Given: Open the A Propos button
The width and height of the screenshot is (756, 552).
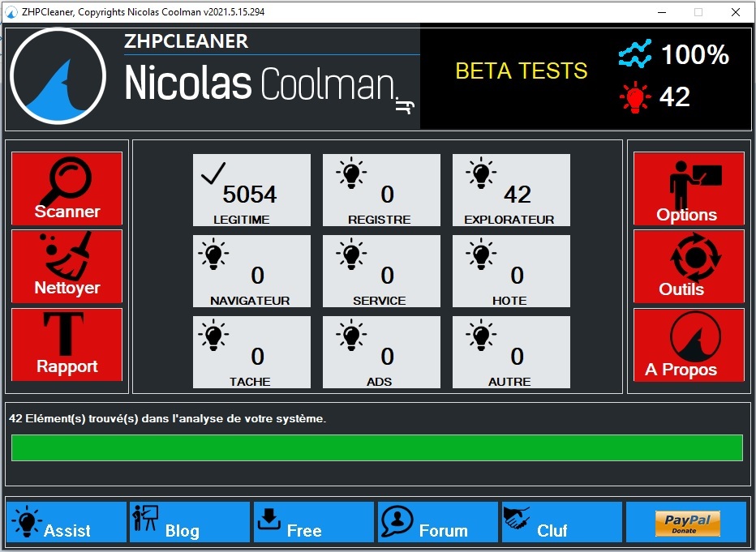Looking at the screenshot, I should click(x=689, y=344).
